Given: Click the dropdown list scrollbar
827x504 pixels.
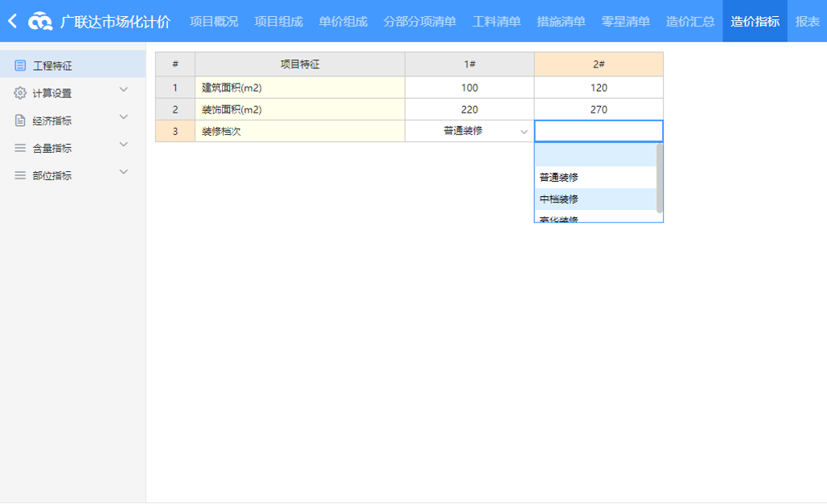Looking at the screenshot, I should point(660,178).
